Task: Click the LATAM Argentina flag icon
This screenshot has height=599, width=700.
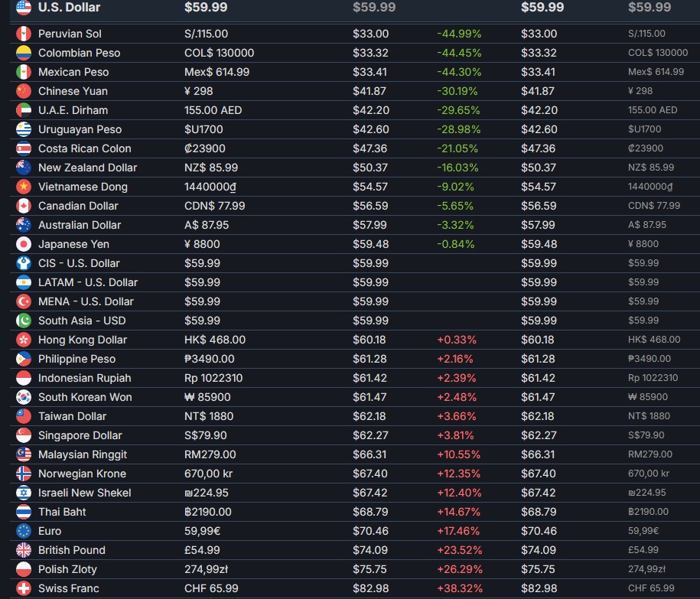Action: pos(24,282)
